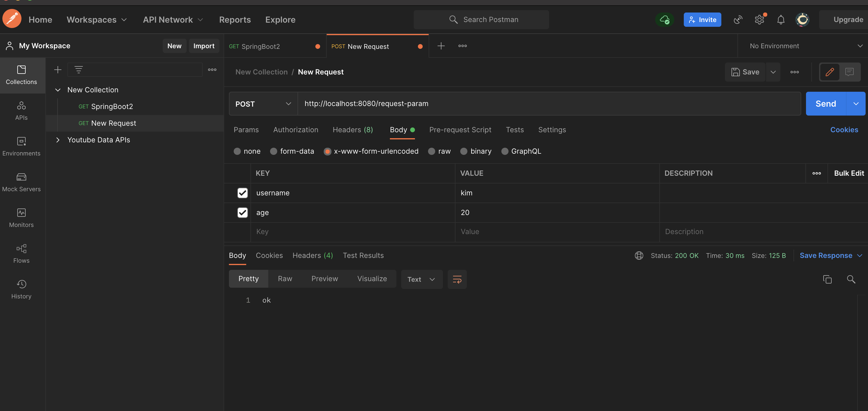Open the settings gear icon

pos(759,20)
